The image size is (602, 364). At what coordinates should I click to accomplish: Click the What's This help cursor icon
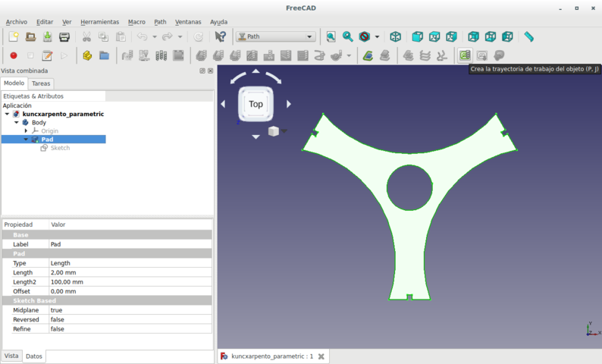pos(221,37)
